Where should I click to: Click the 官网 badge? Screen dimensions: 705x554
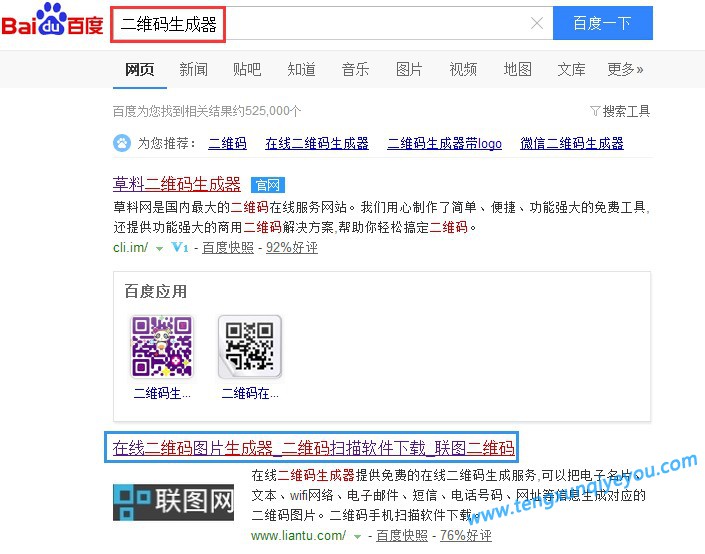pyautogui.click(x=268, y=185)
